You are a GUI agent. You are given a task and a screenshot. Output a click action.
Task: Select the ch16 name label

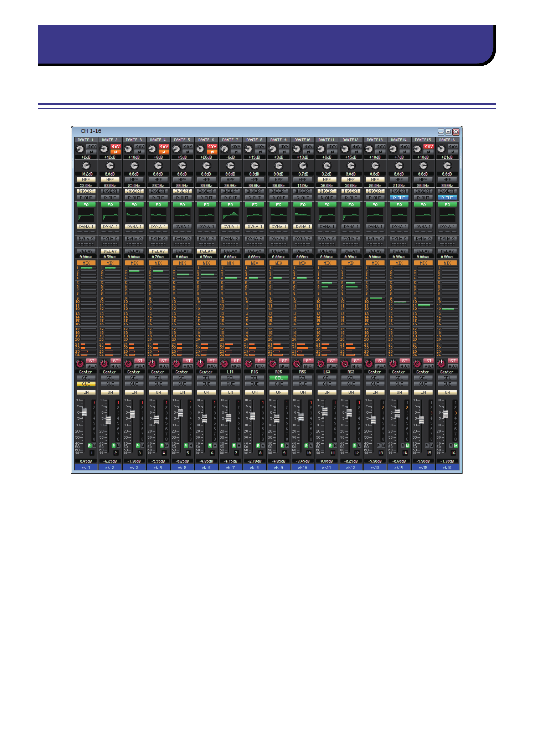click(447, 468)
